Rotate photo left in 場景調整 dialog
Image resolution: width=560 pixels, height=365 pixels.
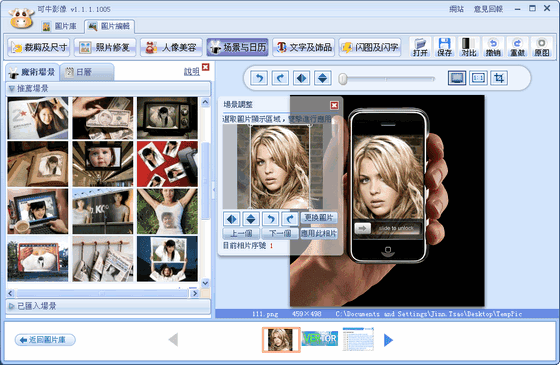point(270,219)
